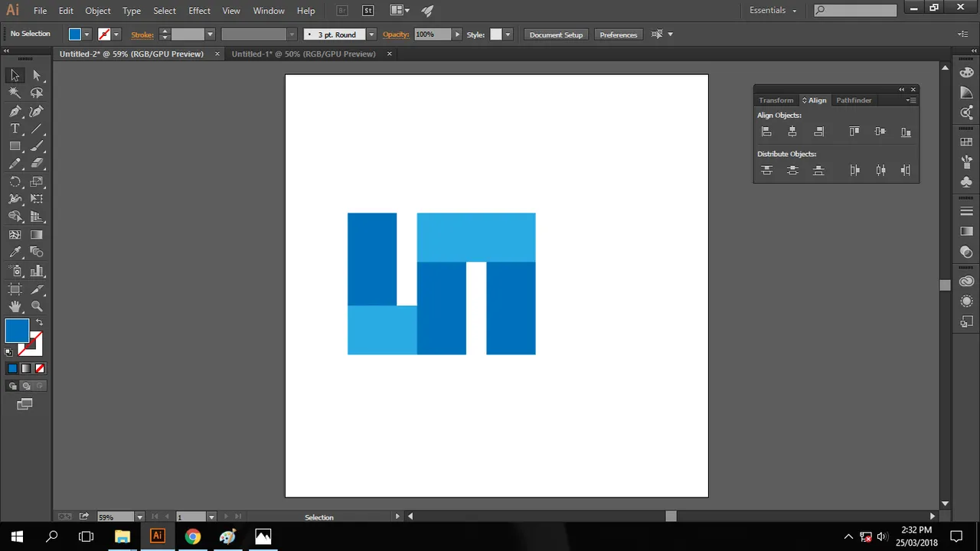Screen dimensions: 980x551
Task: Select the Selection tool arrow
Action: (x=15, y=75)
